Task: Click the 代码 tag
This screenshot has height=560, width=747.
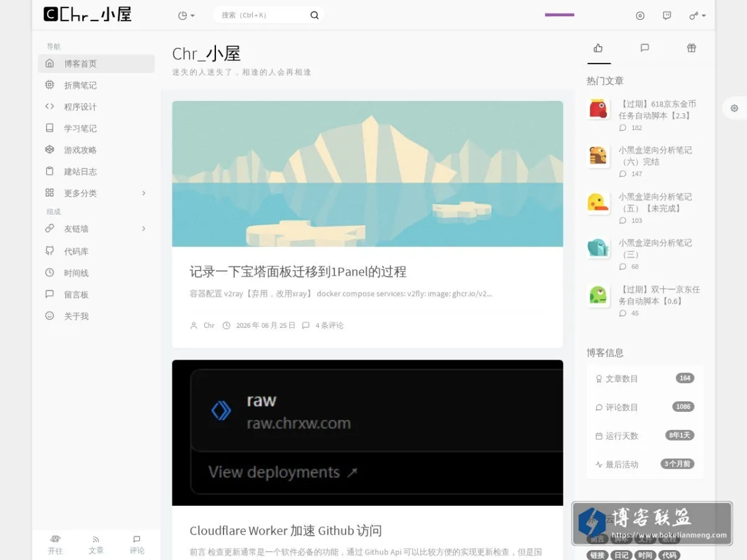Action: (669, 555)
